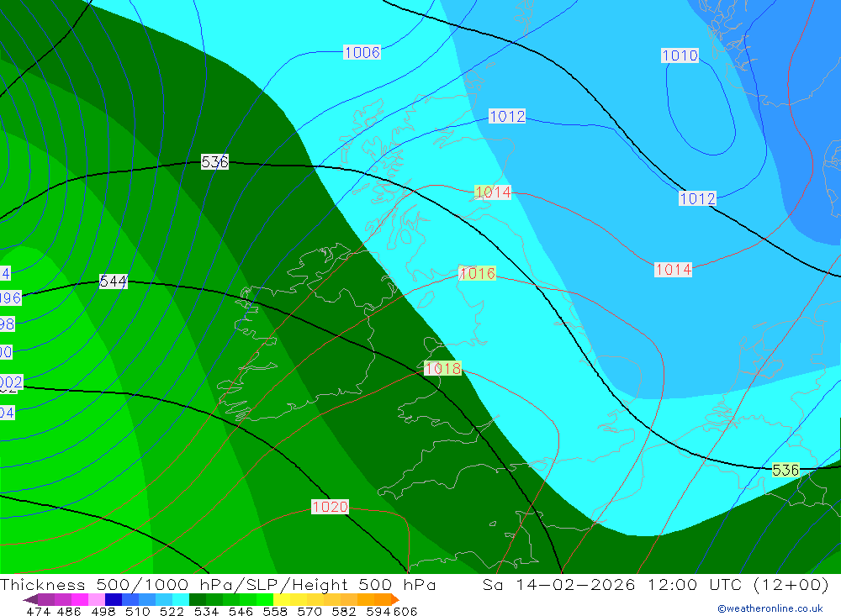841x616 pixels.
Task: Select the 544 height contour label
Action: (114, 282)
